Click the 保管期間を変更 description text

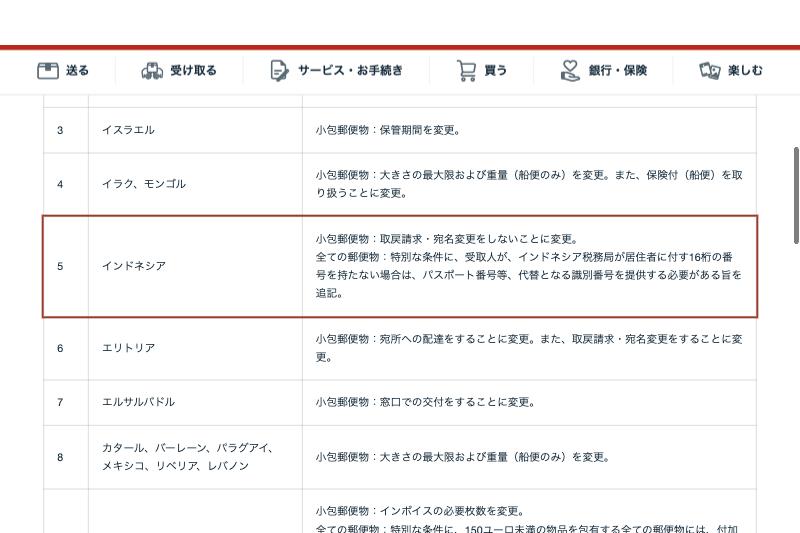pos(388,130)
